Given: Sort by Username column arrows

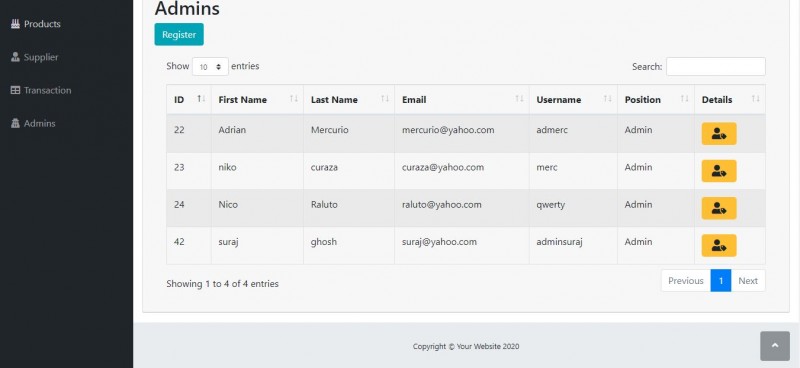Looking at the screenshot, I should (608, 99).
